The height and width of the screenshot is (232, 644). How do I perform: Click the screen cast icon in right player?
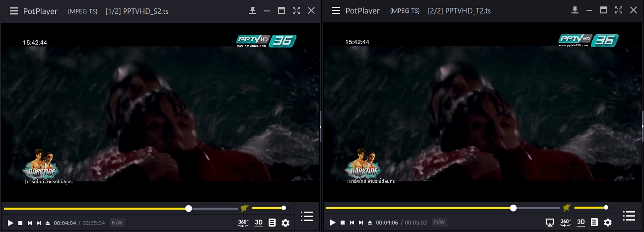pyautogui.click(x=550, y=223)
